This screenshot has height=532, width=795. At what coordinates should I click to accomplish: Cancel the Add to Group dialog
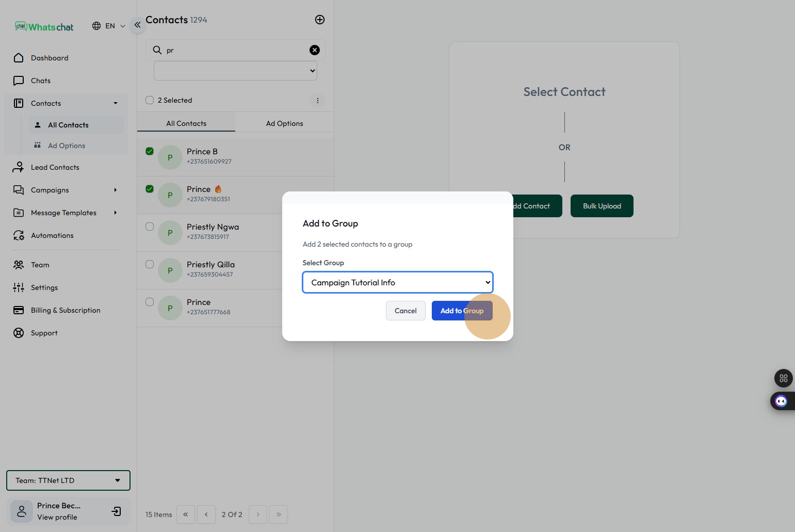405,311
